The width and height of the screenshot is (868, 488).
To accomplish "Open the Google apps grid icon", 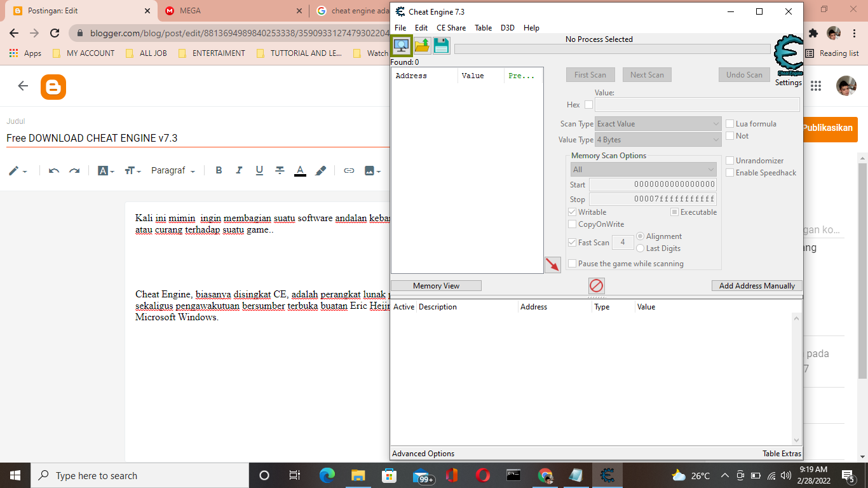I will [816, 86].
